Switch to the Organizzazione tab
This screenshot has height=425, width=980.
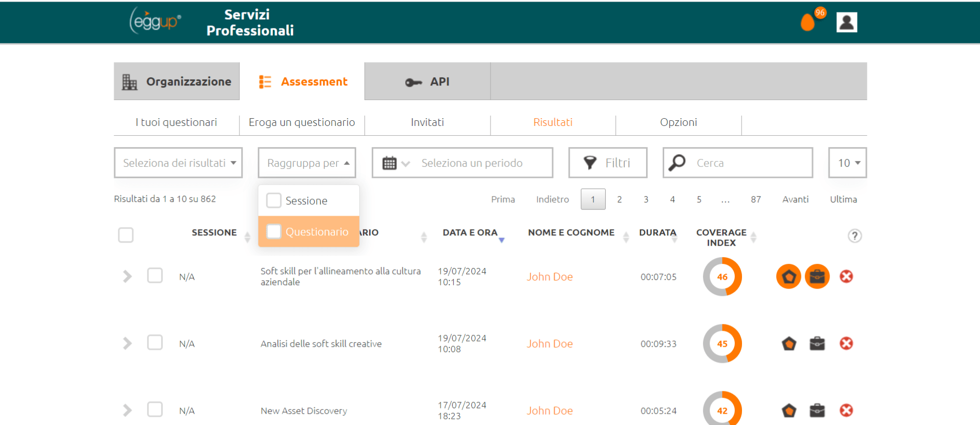pos(177,81)
